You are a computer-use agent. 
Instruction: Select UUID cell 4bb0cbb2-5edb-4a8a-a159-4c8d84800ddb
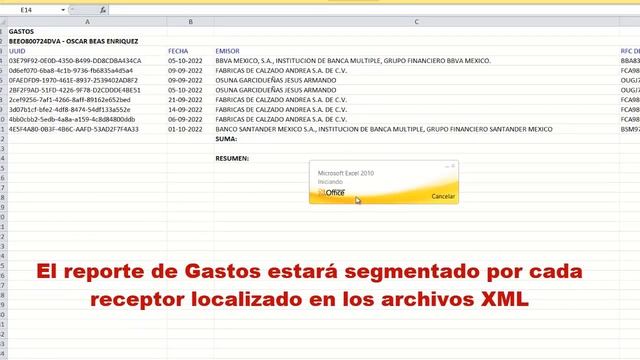click(x=87, y=120)
